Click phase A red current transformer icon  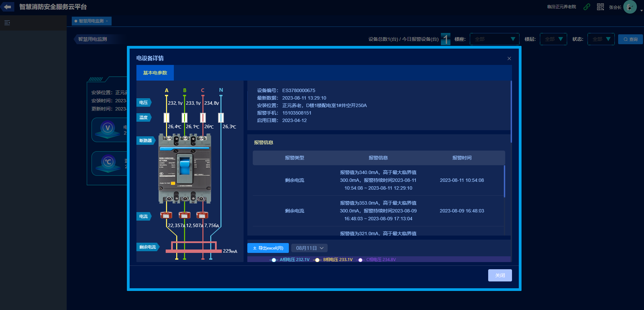pyautogui.click(x=166, y=215)
